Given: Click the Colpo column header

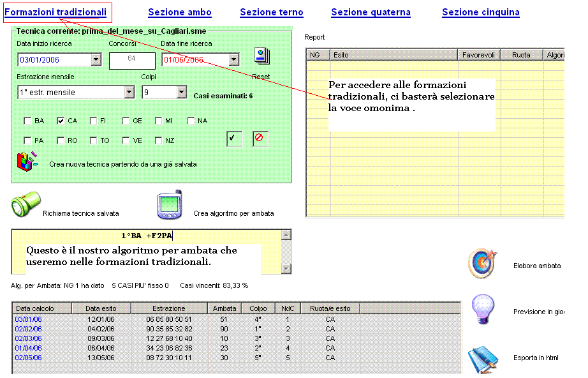Looking at the screenshot, I should coord(258,308).
